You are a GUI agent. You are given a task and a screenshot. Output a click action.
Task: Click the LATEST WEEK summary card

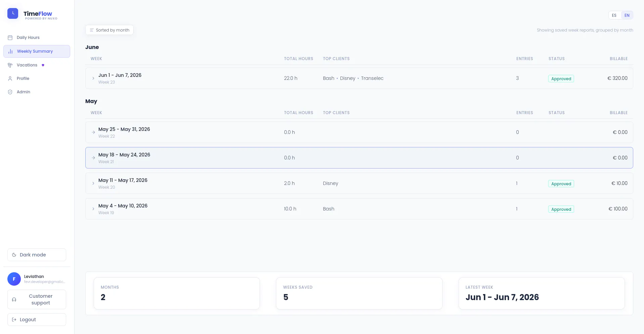coord(542,293)
